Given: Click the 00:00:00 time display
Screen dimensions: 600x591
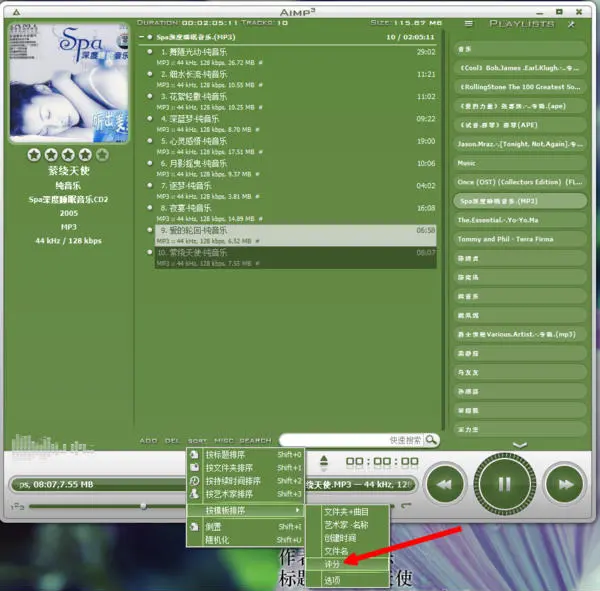Looking at the screenshot, I should pos(382,461).
